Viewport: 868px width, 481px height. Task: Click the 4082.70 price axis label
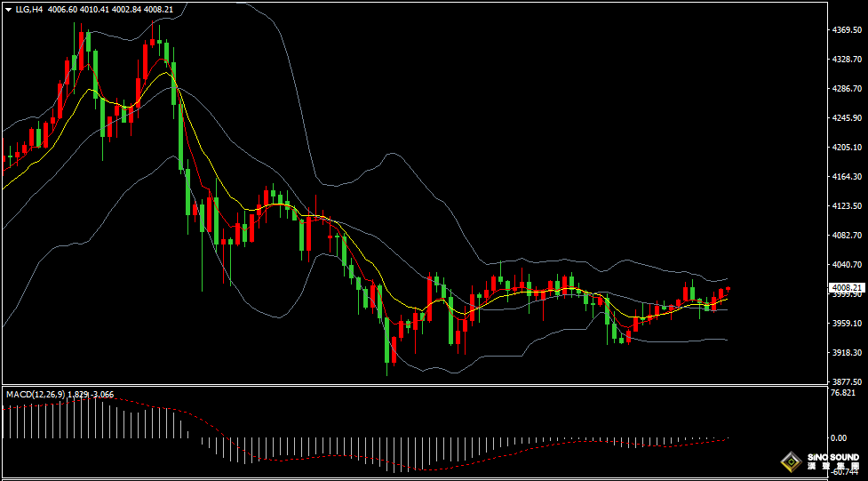(x=847, y=236)
